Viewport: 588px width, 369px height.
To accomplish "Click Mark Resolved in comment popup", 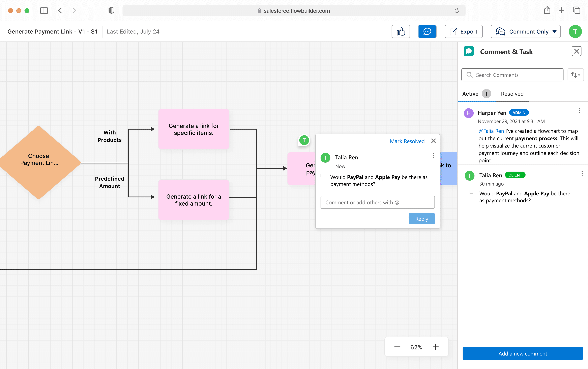I will click(407, 141).
